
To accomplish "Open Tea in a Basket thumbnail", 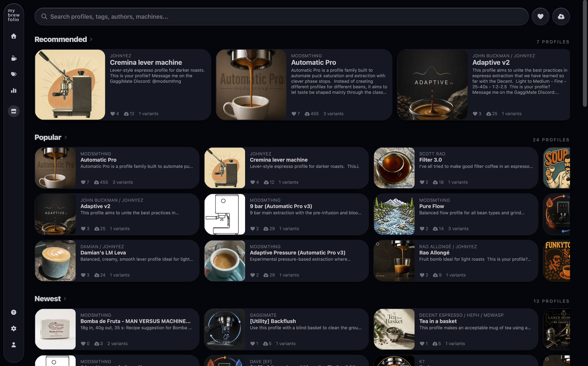I will coord(394,329).
